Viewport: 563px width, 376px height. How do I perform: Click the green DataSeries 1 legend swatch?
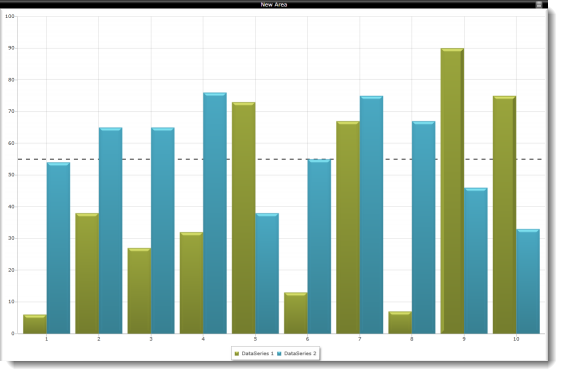pos(237,354)
